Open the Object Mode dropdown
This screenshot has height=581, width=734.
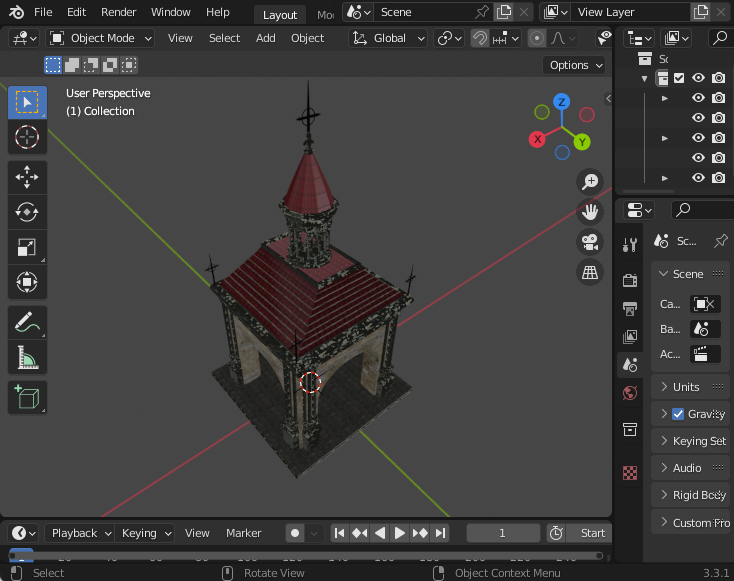point(101,38)
